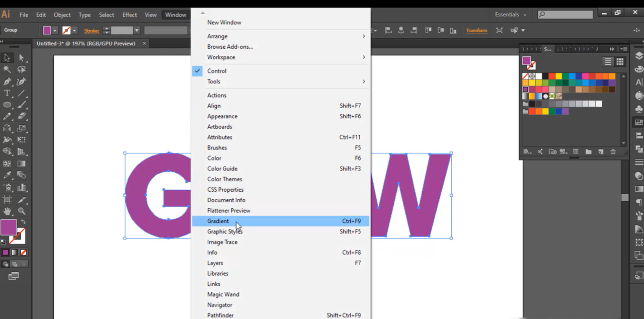
Task: Click horizontal align center icon
Action: point(401,30)
